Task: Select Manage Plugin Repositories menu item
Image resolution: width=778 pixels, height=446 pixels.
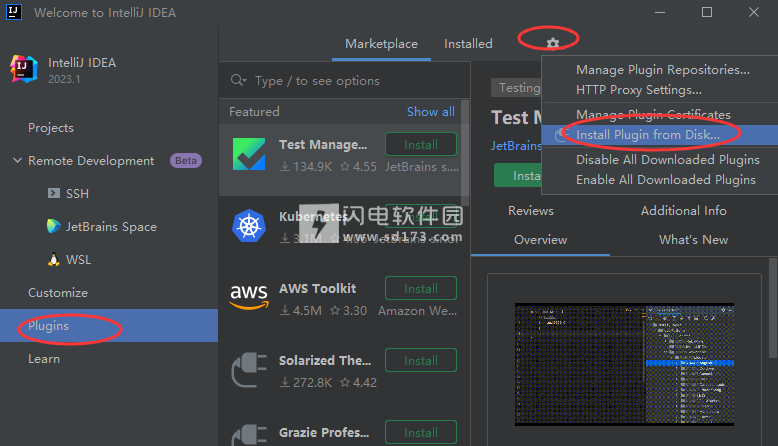Action: [662, 70]
